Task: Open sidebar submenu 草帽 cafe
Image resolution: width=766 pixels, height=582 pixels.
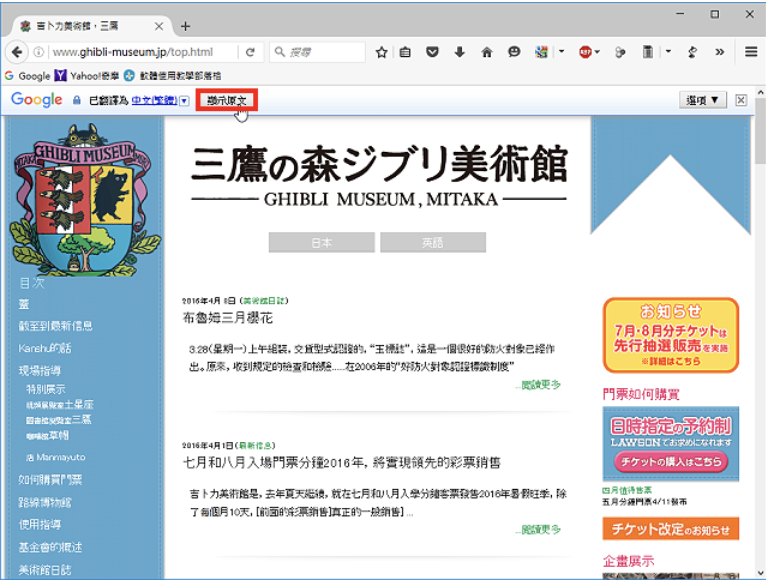Action: (x=47, y=435)
